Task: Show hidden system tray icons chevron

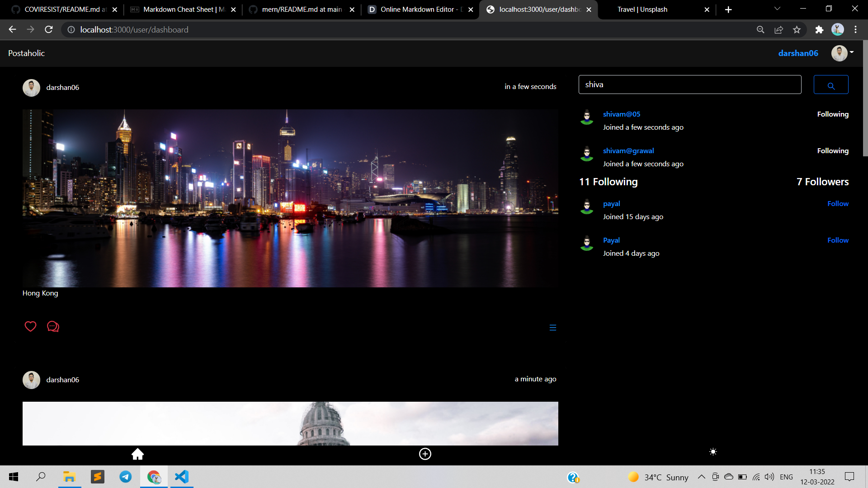Action: click(x=701, y=477)
